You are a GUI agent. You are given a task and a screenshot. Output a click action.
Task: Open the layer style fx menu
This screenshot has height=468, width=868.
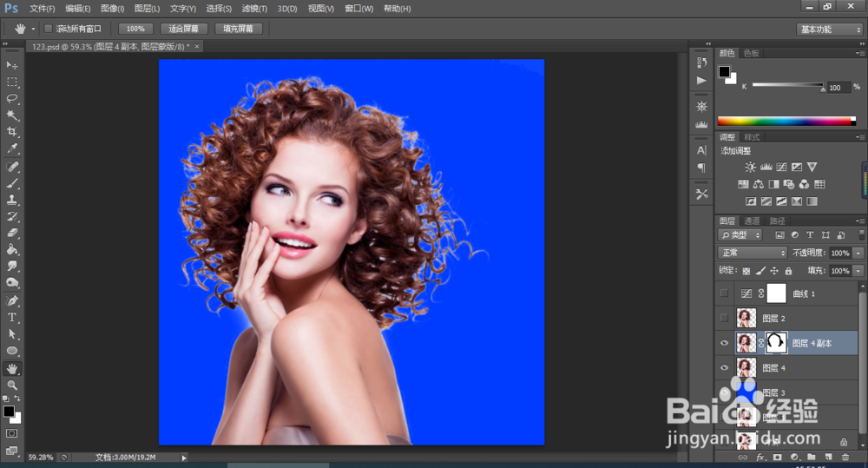click(x=760, y=457)
